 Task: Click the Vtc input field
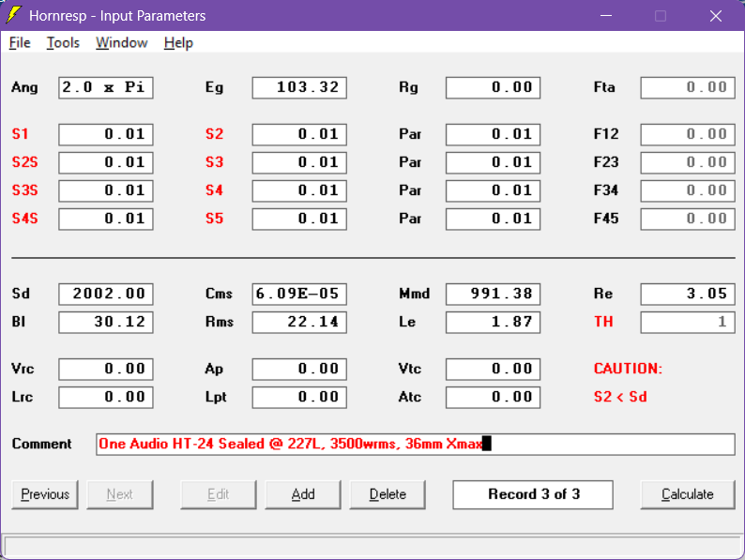[493, 369]
